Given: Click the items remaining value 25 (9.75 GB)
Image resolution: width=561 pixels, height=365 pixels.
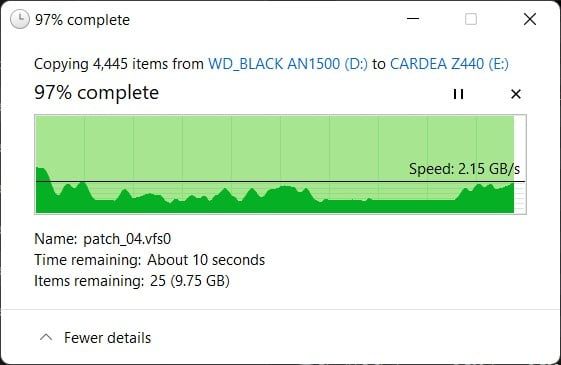Looking at the screenshot, I should tap(190, 281).
